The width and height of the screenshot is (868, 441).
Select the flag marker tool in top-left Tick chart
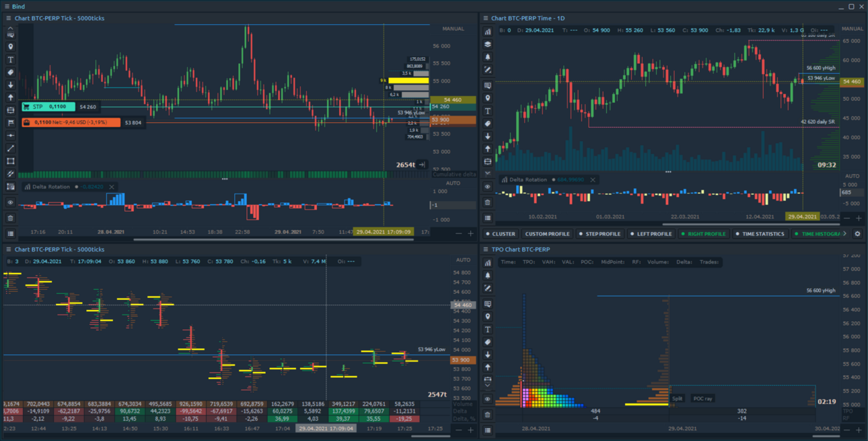pos(10,123)
